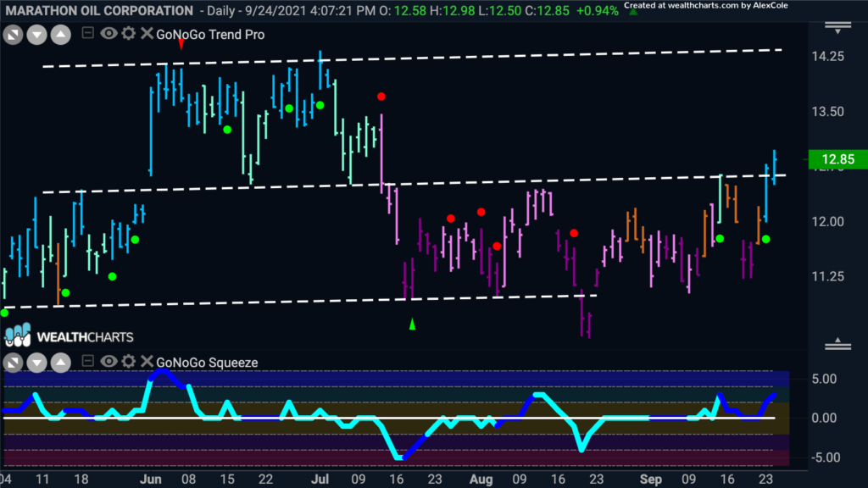Image resolution: width=868 pixels, height=488 pixels.
Task: Move GoNoGo Squeeze pane down
Action: (x=37, y=363)
